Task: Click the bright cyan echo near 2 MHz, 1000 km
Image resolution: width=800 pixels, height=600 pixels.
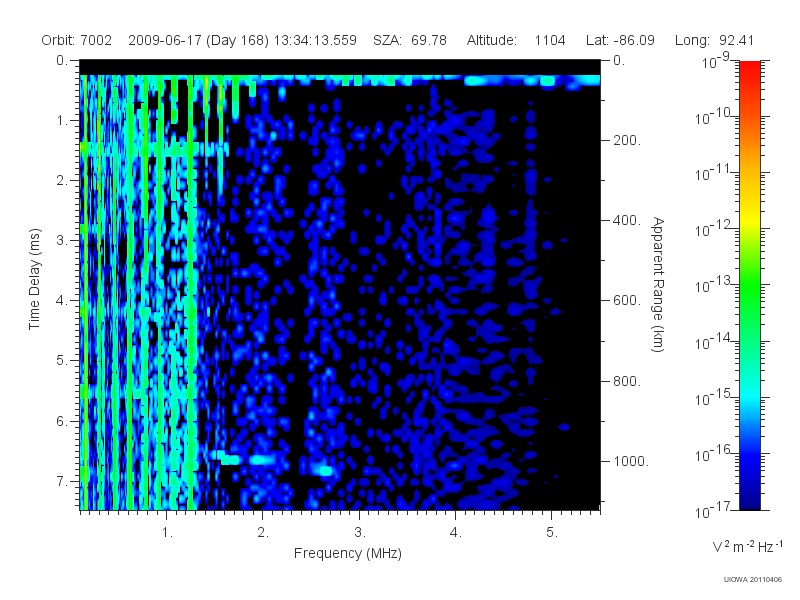Action: coord(264,460)
